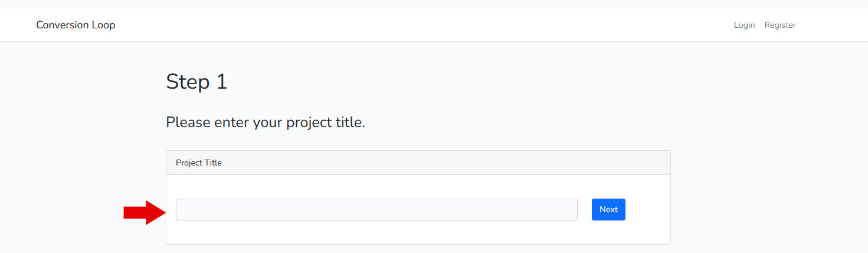Click the Step 1 heading
The image size is (868, 253).
coord(196,82)
